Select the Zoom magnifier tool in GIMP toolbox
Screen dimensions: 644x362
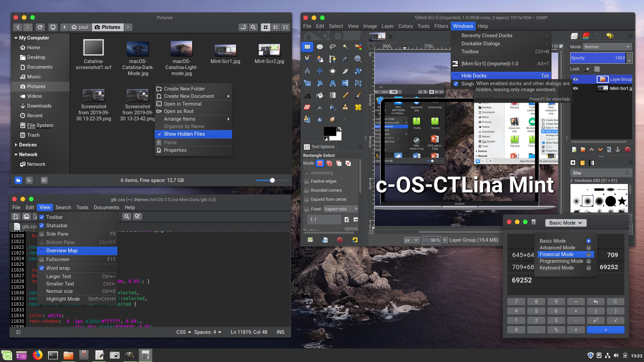click(358, 59)
